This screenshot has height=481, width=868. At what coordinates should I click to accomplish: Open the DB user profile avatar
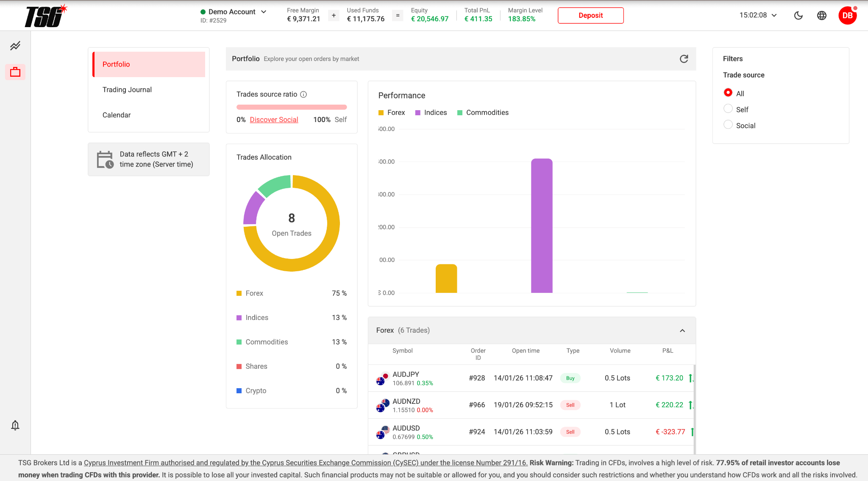848,16
